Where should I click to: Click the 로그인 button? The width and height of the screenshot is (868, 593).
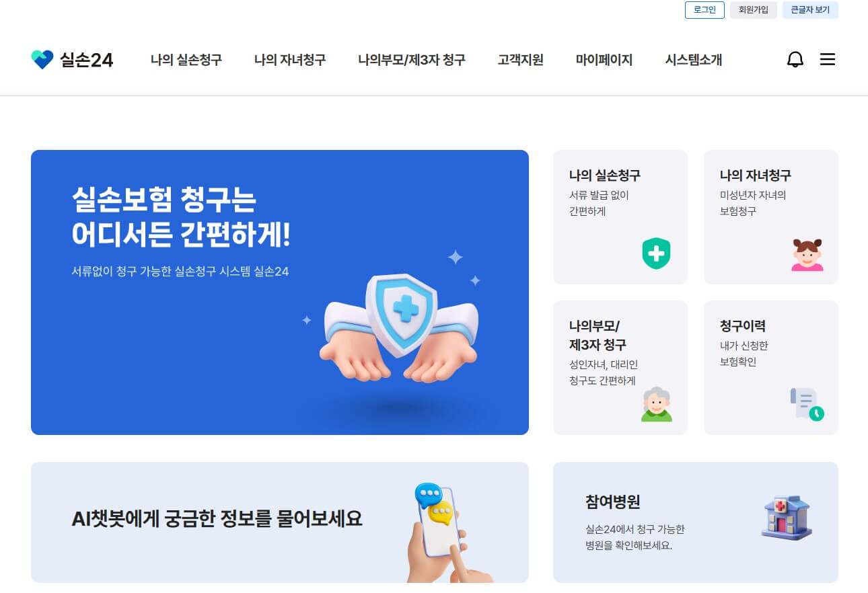coord(704,10)
